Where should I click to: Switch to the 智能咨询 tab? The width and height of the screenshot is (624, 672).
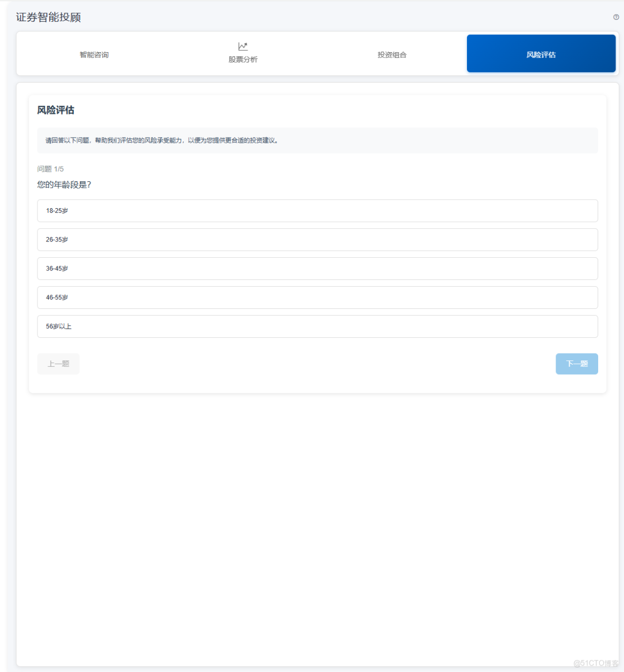pyautogui.click(x=94, y=54)
